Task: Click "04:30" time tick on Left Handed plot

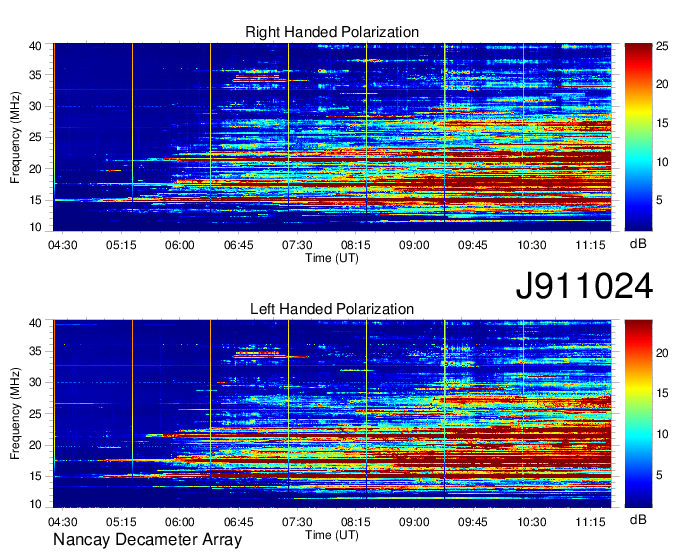Action: [x=62, y=522]
